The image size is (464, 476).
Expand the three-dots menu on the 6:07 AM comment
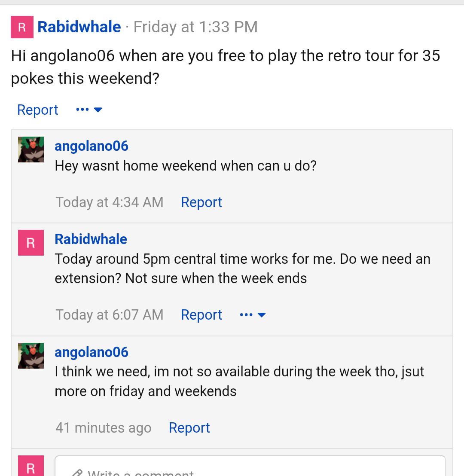pyautogui.click(x=253, y=315)
